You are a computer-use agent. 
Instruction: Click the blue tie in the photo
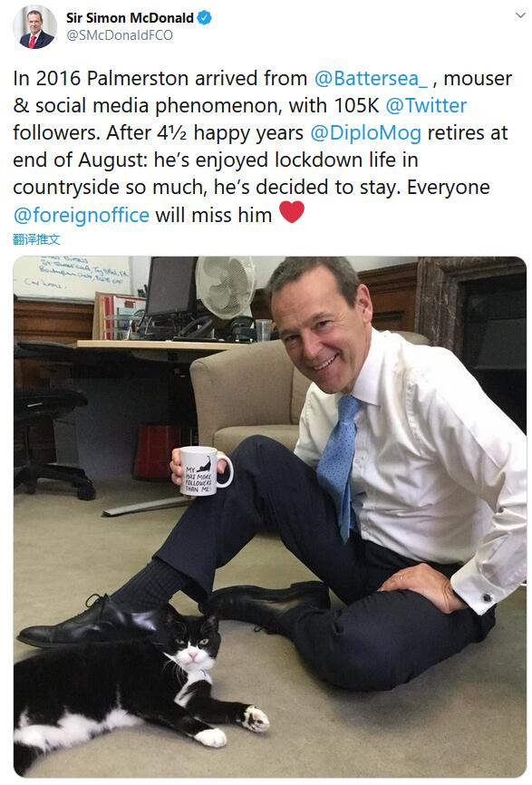(x=339, y=462)
